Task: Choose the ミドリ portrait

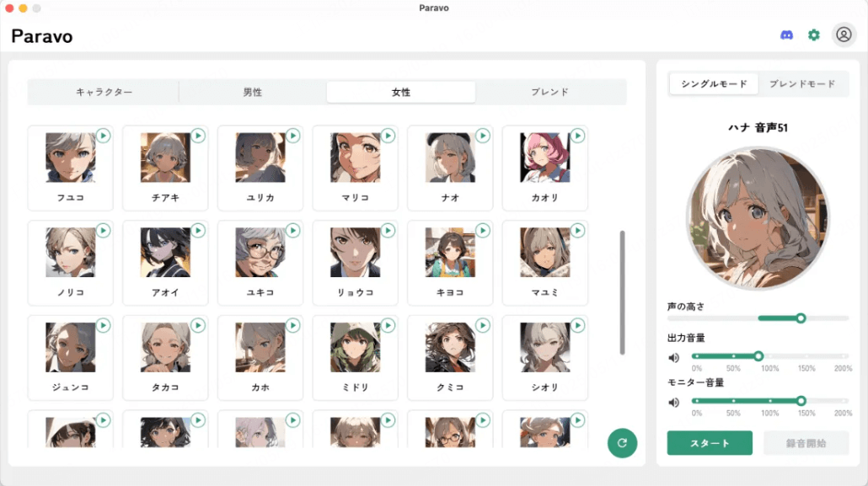Action: point(355,347)
